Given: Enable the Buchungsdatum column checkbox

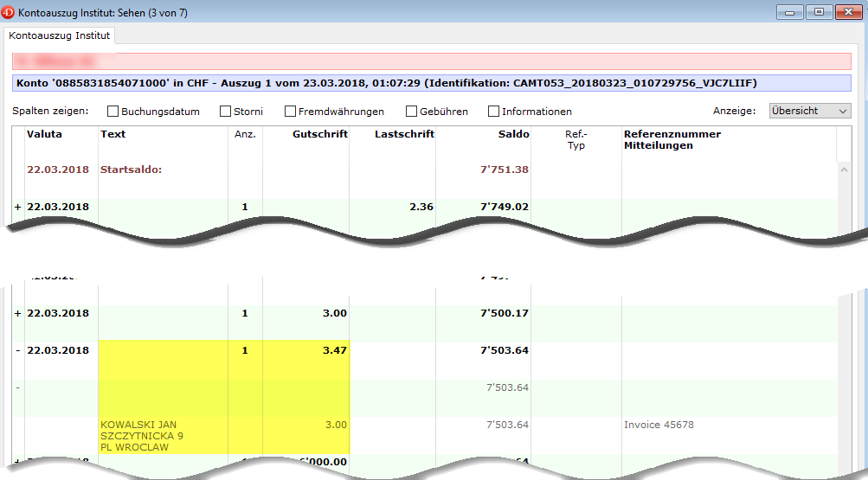Looking at the screenshot, I should (113, 112).
